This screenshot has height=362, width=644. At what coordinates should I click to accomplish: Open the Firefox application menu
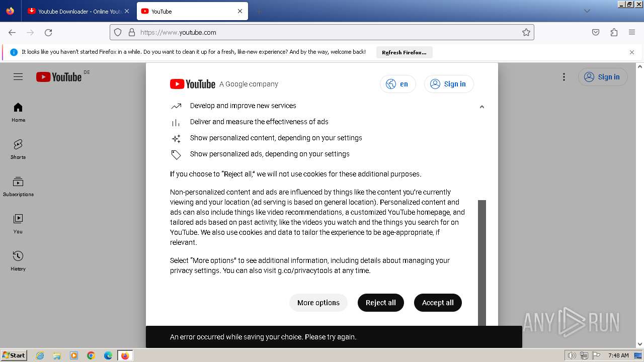point(632,32)
